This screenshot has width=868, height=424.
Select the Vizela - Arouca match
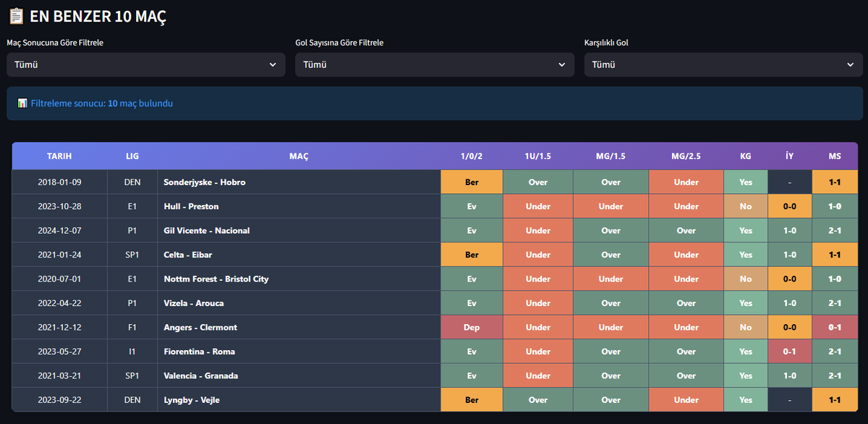pyautogui.click(x=194, y=303)
